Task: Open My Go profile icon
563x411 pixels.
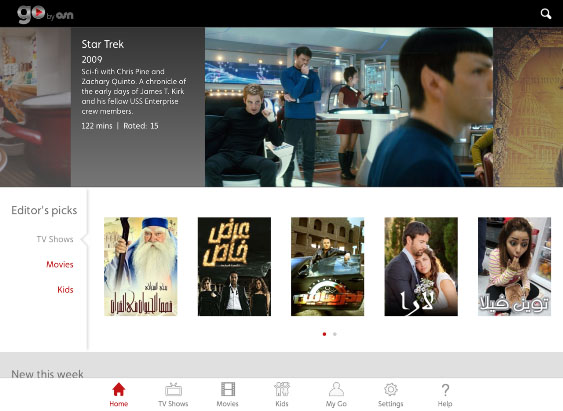Action: (x=336, y=394)
